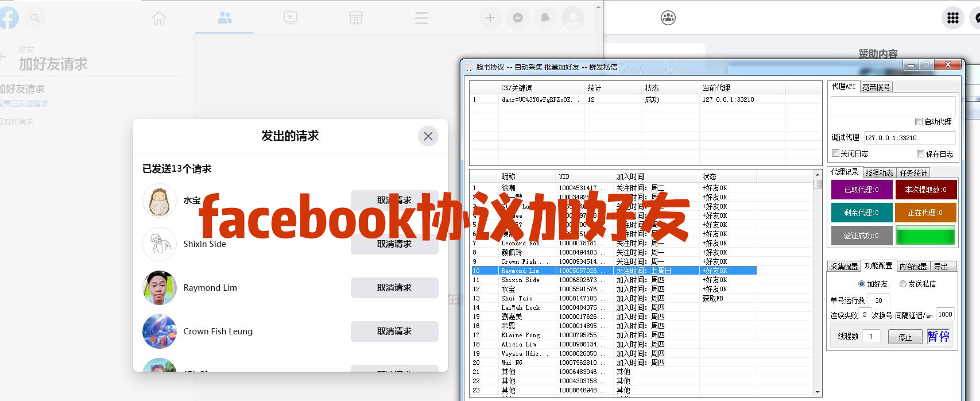Click the 单号运行数 input field

pos(878,300)
